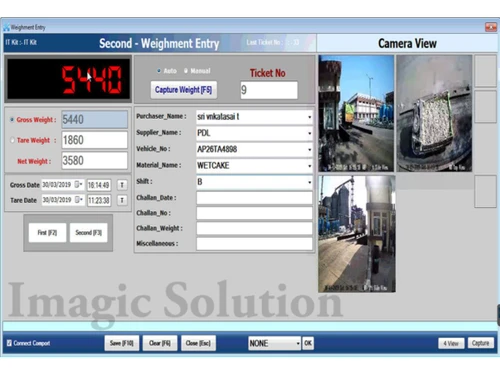Click the Miscellaneous input field
Viewport: 500px width, 375px height.
[x=254, y=244]
